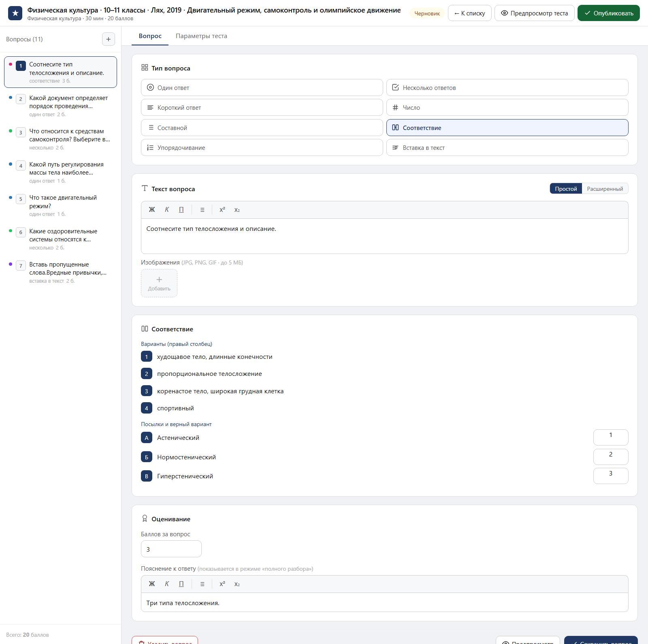Click variant text 'пропорциональное телосложение'
The height and width of the screenshot is (644, 648).
(209, 374)
